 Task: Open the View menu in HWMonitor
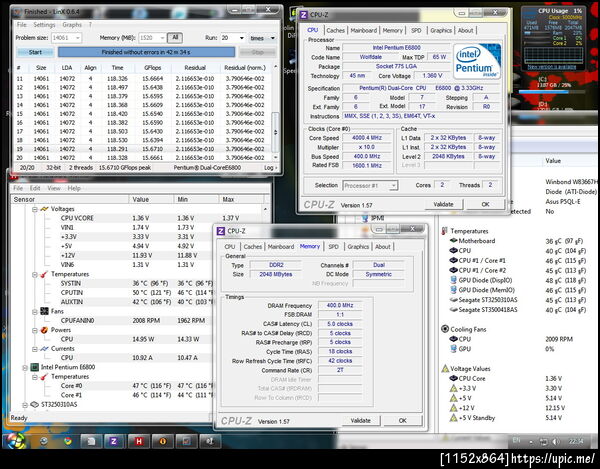pyautogui.click(x=54, y=188)
